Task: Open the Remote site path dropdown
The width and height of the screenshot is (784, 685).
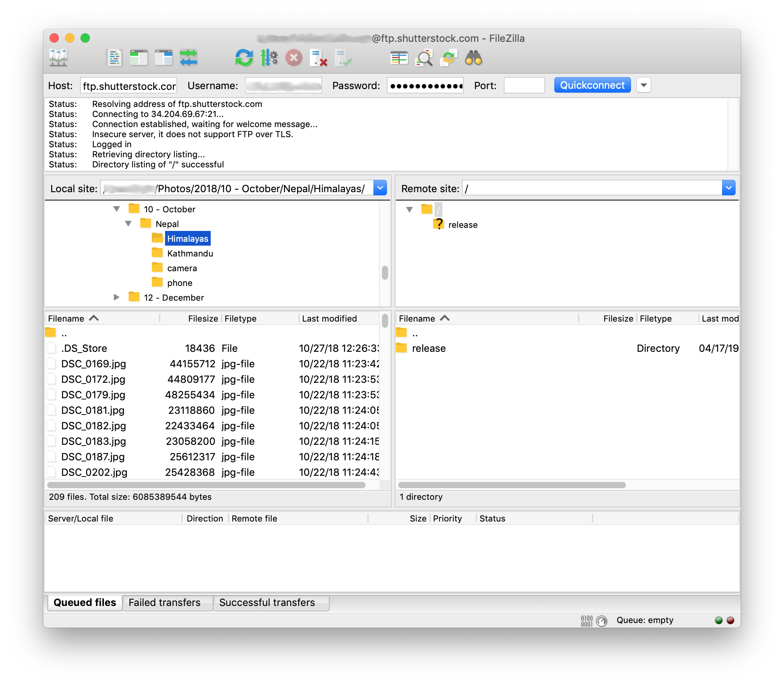Action: [729, 188]
